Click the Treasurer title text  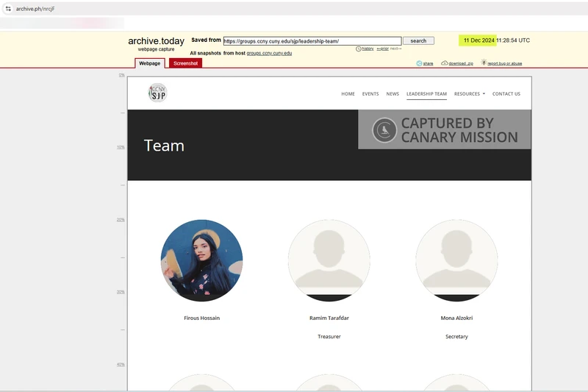click(329, 337)
